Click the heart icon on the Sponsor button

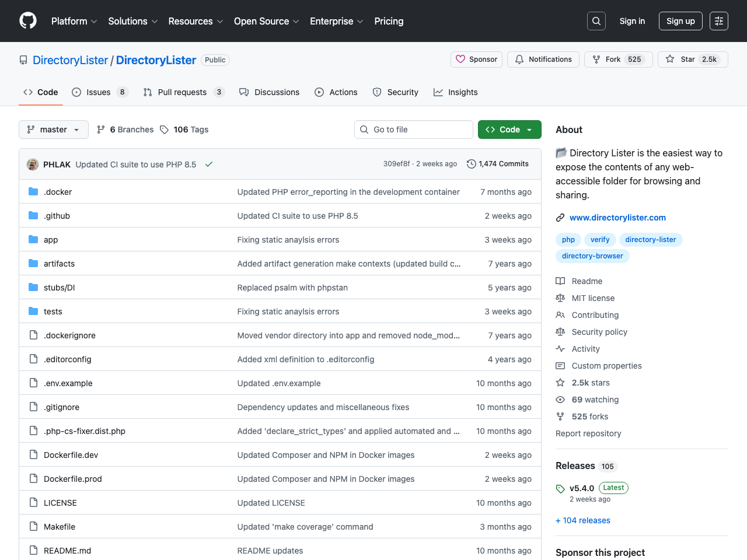tap(460, 59)
